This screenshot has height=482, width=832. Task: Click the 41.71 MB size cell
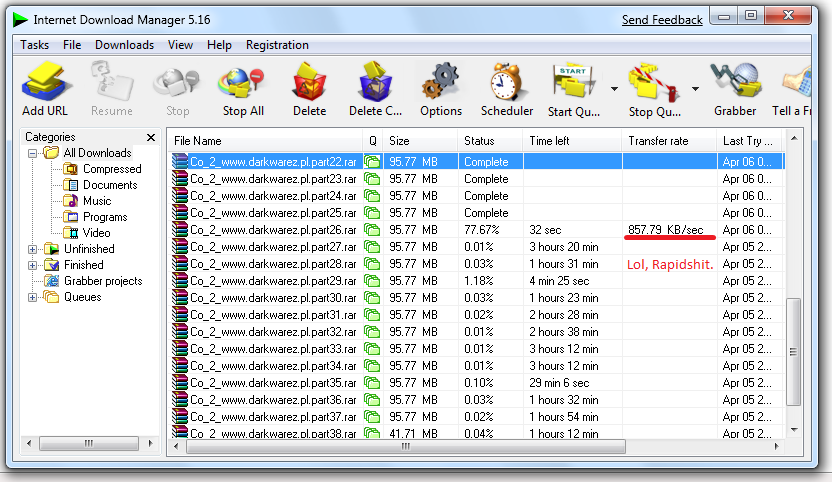pyautogui.click(x=413, y=434)
